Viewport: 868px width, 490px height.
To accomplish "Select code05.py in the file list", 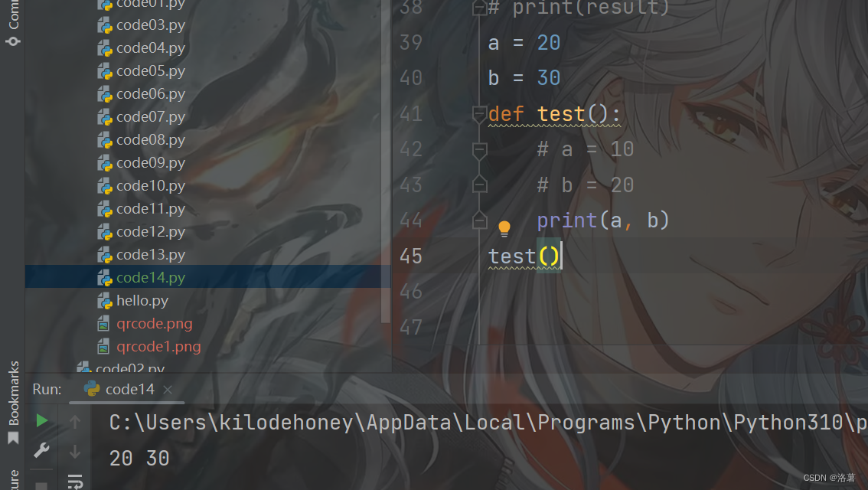I will 151,71.
